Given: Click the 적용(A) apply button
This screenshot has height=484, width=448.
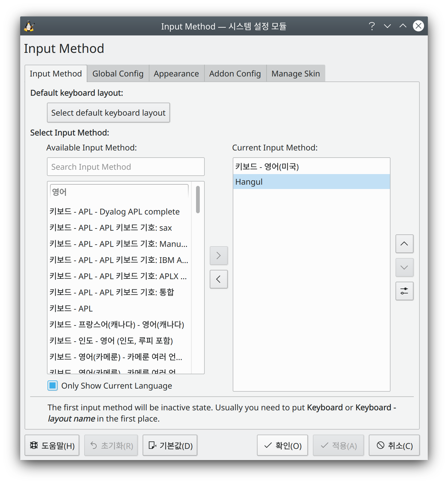Looking at the screenshot, I should click(x=338, y=445).
